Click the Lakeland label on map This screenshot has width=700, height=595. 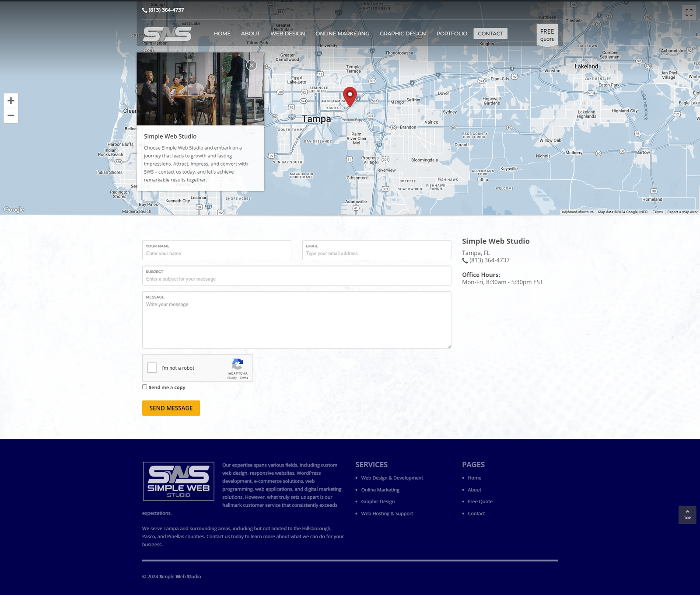coord(586,66)
